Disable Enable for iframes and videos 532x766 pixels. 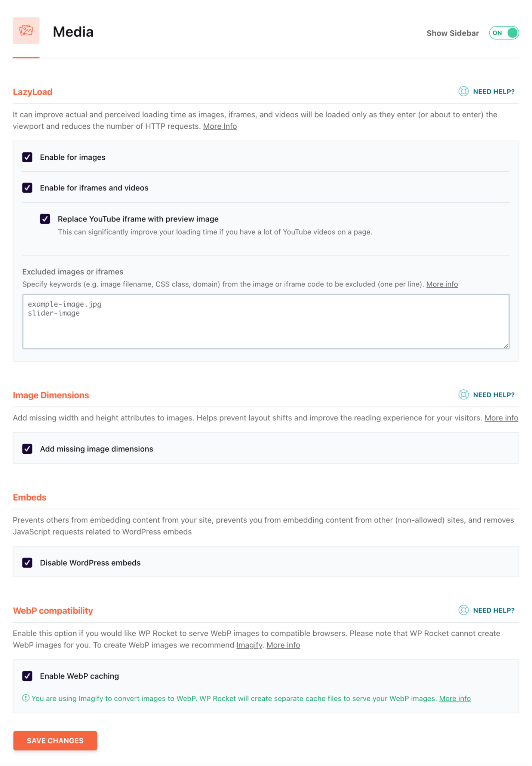click(27, 188)
